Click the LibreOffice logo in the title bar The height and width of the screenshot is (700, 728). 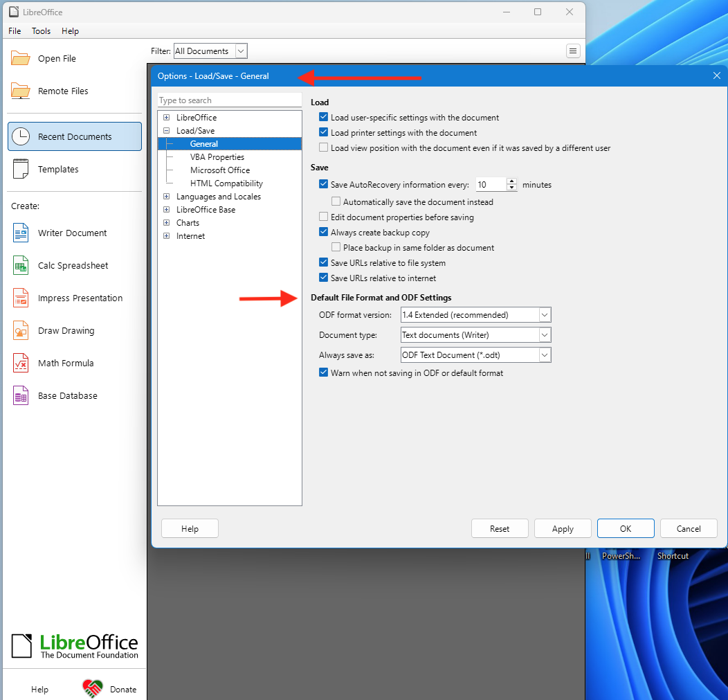(14, 12)
